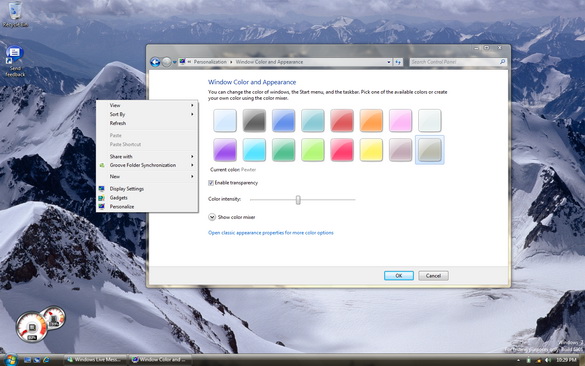Open the address bar history dropdown arrow
The width and height of the screenshot is (585, 366).
389,62
